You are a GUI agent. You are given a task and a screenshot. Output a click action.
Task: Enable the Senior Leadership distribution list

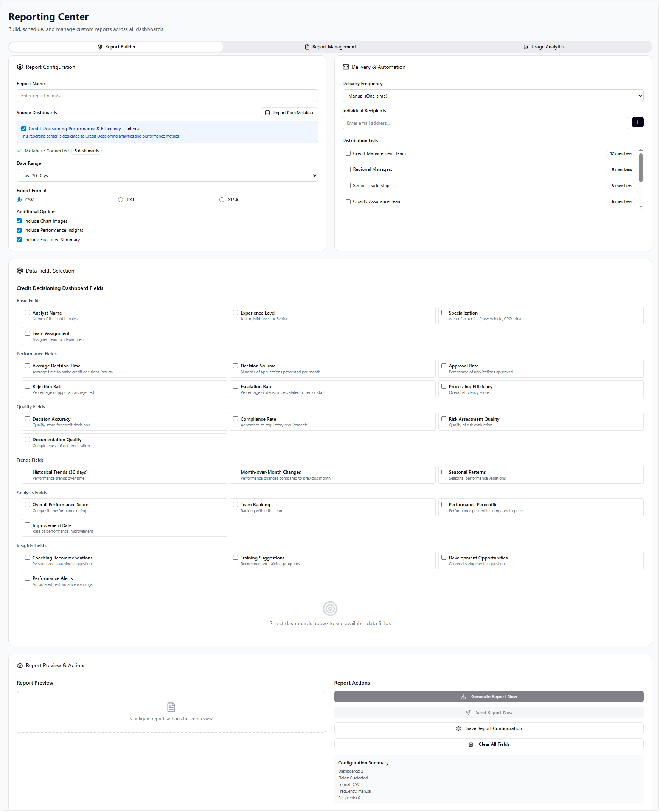(348, 186)
